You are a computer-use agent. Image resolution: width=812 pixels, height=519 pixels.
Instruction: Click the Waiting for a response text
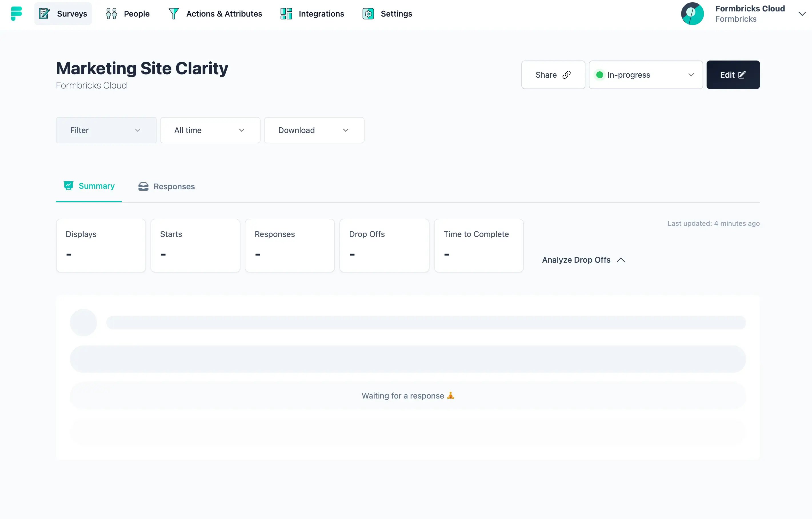point(408,396)
